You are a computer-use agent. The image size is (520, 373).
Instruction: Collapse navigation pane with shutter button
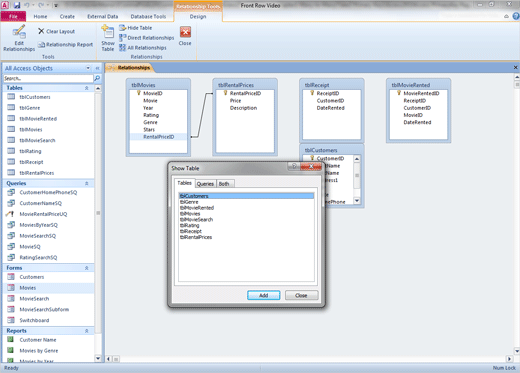[97, 68]
